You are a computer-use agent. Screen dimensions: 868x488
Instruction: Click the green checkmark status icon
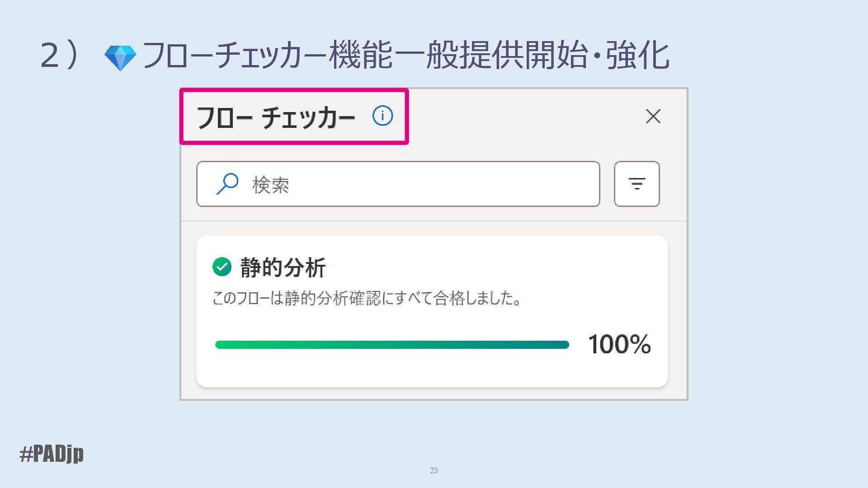coord(222,267)
